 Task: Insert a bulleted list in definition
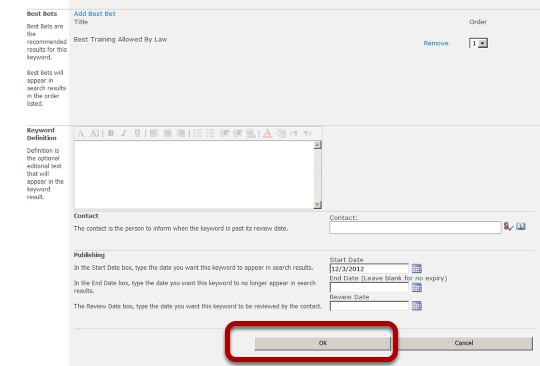click(x=210, y=133)
